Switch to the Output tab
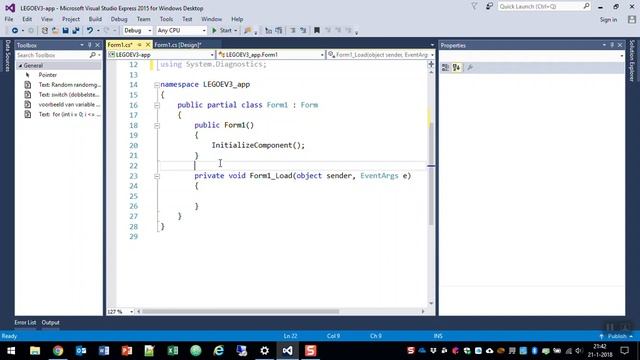This screenshot has width=640, height=360. tap(51, 323)
